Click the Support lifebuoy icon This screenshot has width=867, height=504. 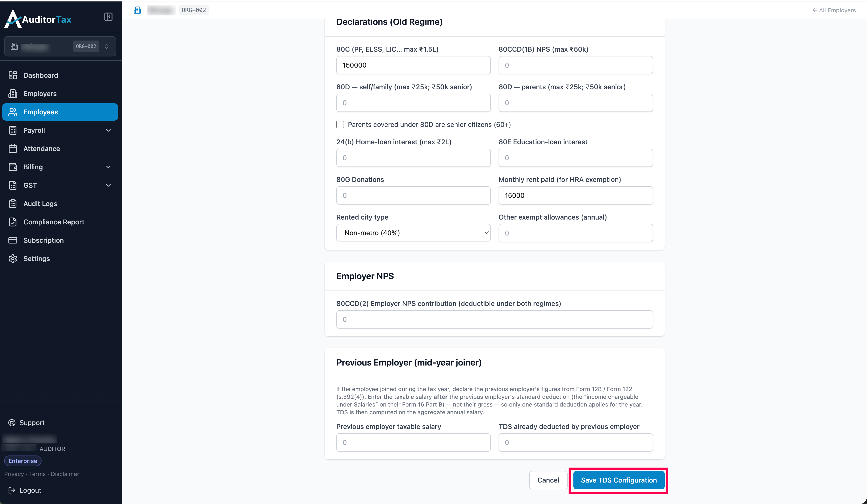[12, 422]
